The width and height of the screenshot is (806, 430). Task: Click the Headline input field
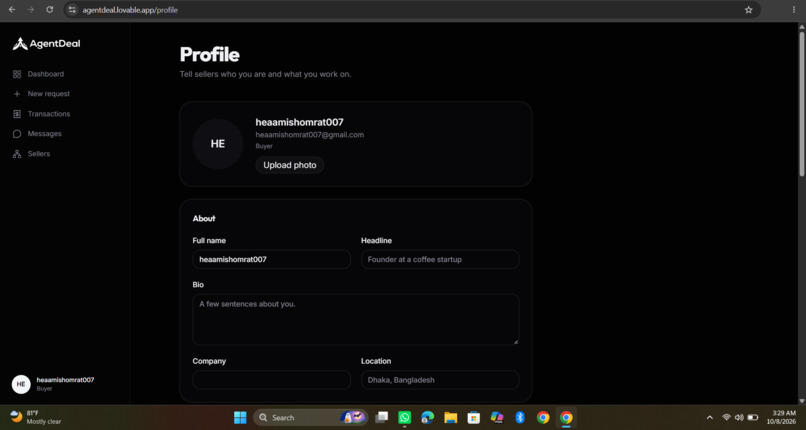click(x=440, y=259)
